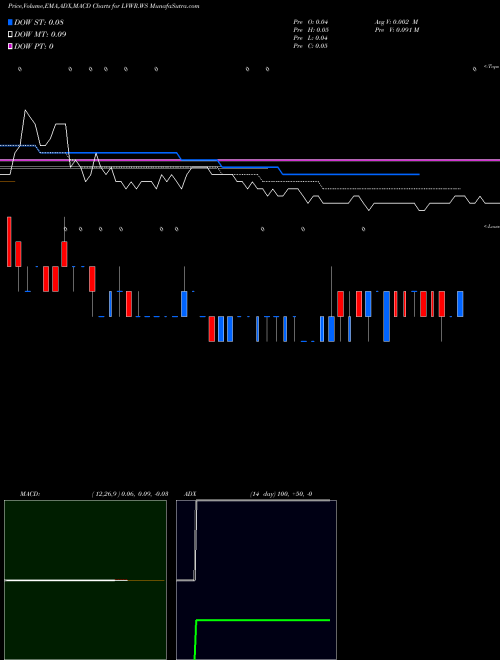Click inside the green MACD chart panel
This screenshot has width=500, height=660.
[x=85, y=580]
